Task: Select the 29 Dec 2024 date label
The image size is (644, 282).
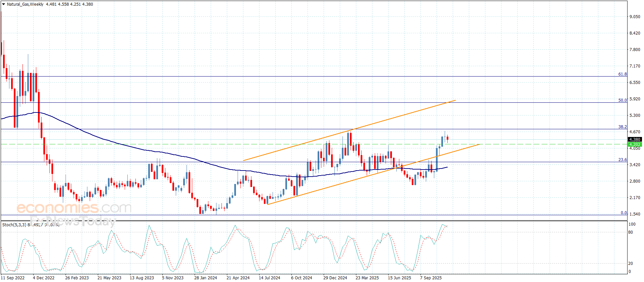Action: [x=335, y=278]
